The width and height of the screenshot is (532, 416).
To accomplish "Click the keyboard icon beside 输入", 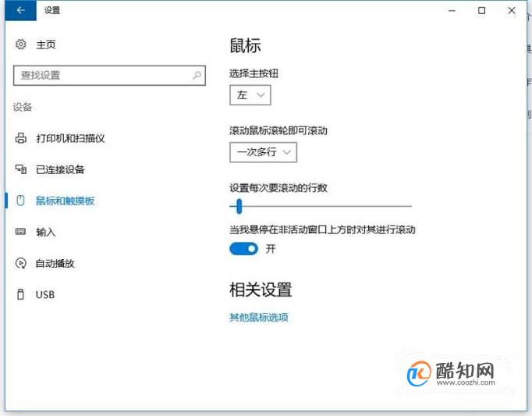I will (21, 232).
